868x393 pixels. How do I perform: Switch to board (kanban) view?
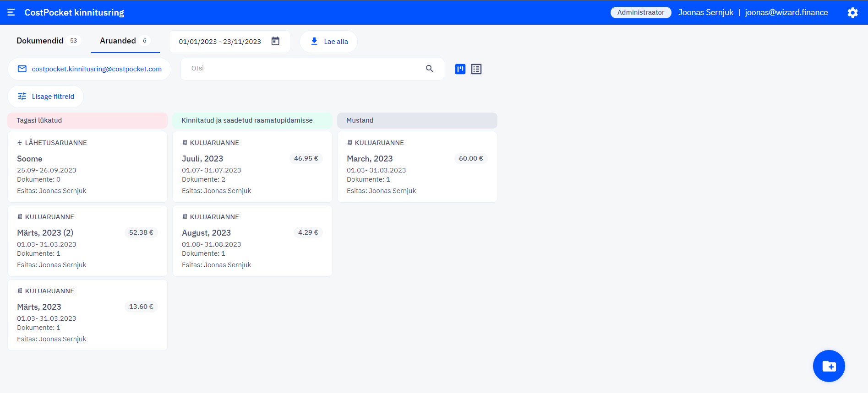pos(460,69)
